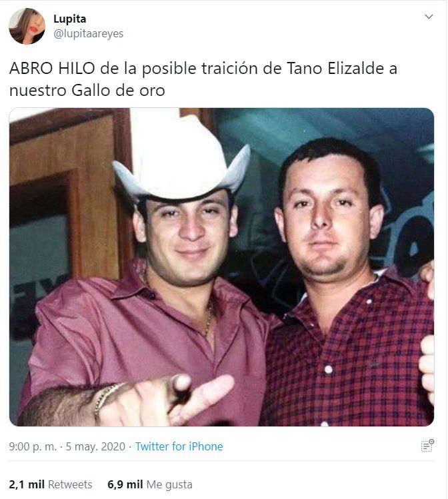
Task: View the Retweets list label
Action: (70, 484)
